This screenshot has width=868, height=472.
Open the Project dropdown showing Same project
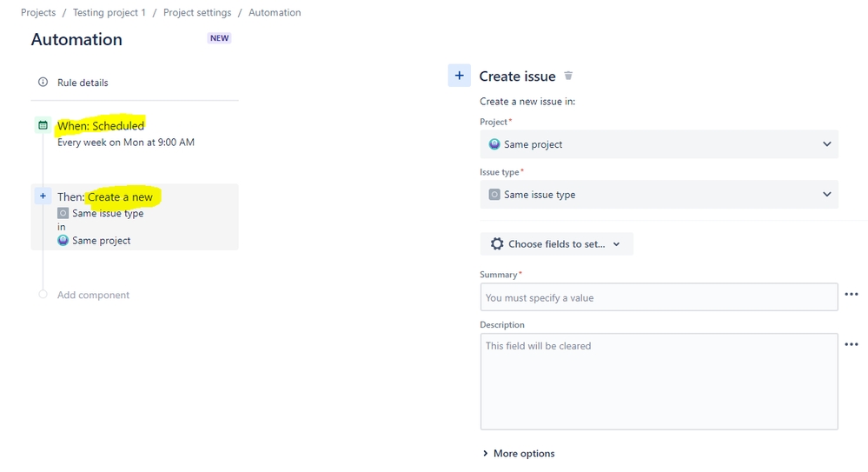click(659, 144)
